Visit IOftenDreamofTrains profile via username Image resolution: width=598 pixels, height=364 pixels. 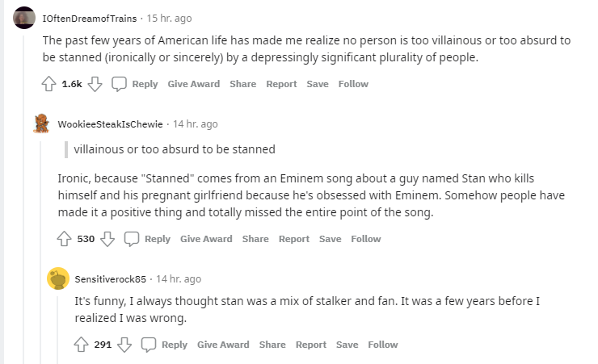(89, 19)
